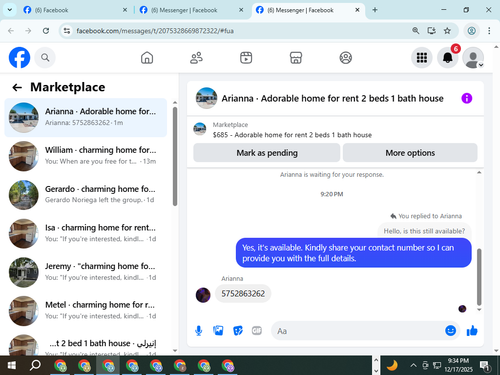
Task: Switch to the second Messenger browser tab
Action: tap(192, 10)
